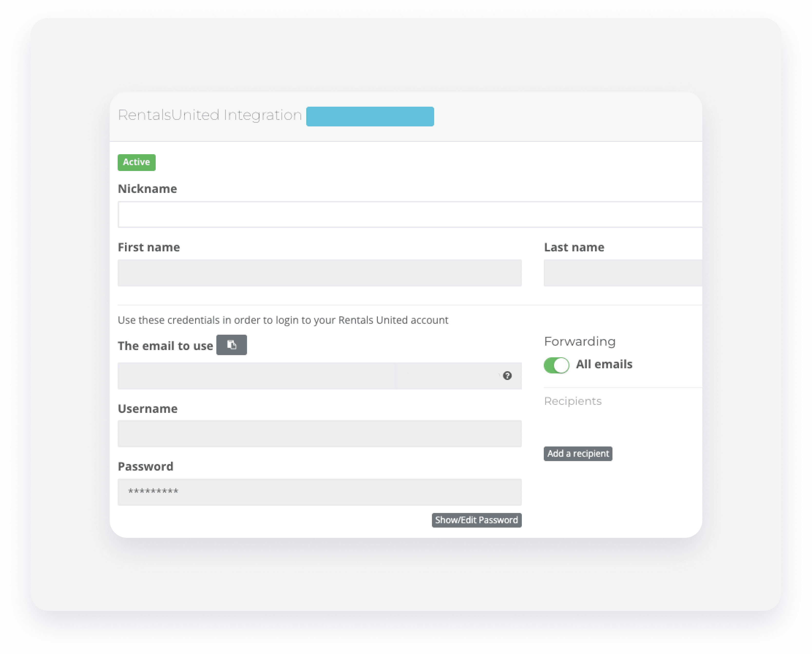Click the blue label next to integration title
The image size is (812, 654).
(x=370, y=116)
